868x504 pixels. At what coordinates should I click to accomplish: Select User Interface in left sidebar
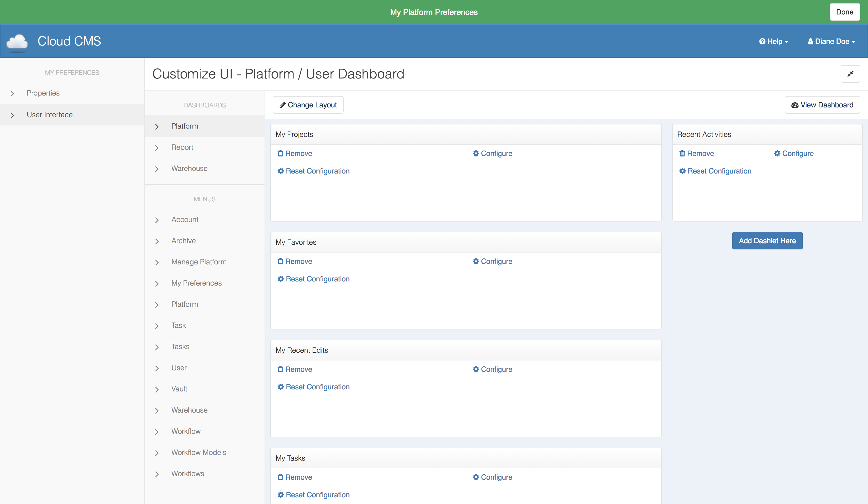pos(50,115)
